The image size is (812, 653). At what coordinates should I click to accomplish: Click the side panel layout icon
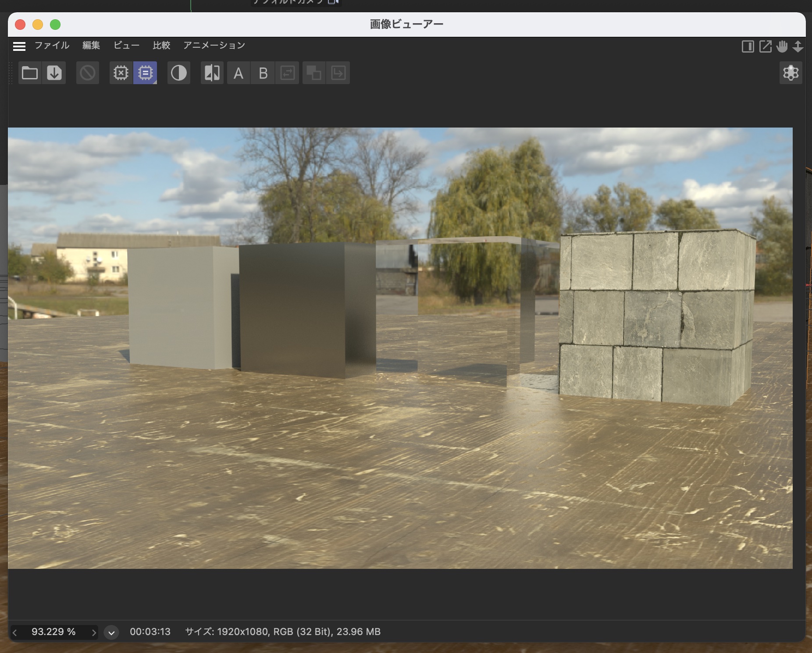[x=748, y=46]
